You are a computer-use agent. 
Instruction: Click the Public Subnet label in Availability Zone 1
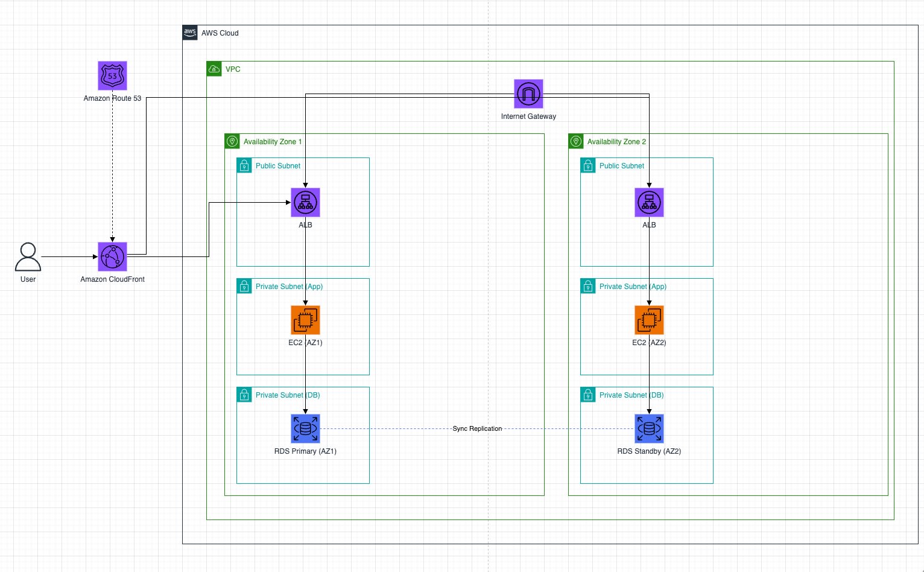click(278, 166)
